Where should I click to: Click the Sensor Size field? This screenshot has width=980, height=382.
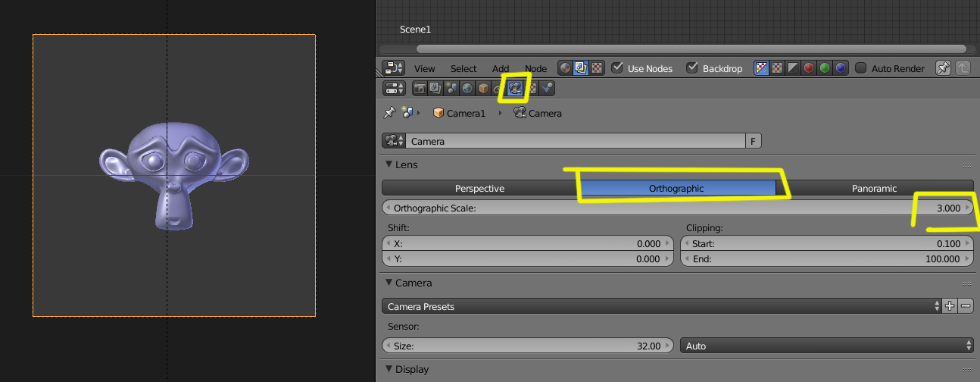[x=527, y=346]
